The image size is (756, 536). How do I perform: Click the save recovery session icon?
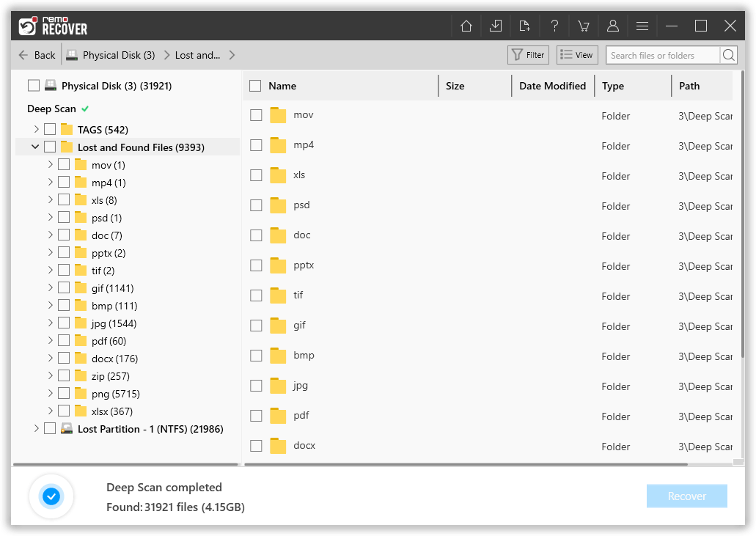pyautogui.click(x=496, y=25)
